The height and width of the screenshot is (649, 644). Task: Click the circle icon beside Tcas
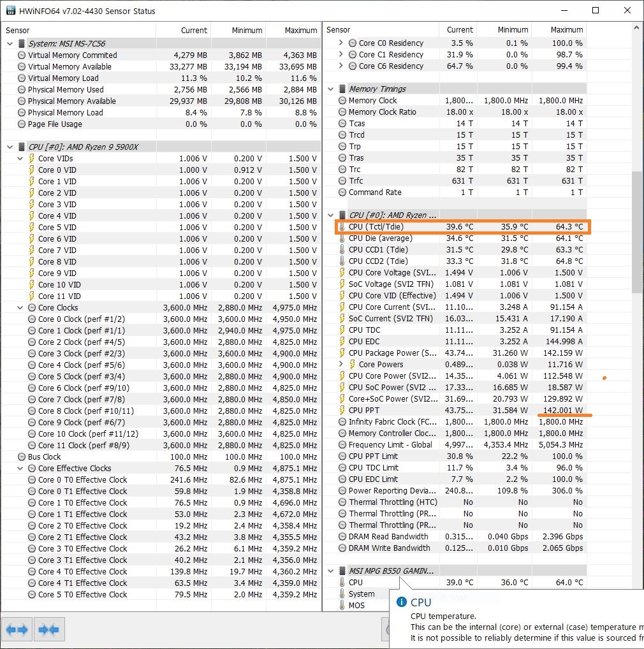coord(342,123)
